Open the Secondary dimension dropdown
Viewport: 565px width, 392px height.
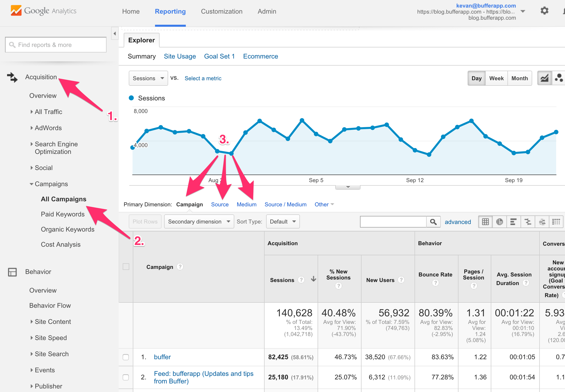coord(199,221)
